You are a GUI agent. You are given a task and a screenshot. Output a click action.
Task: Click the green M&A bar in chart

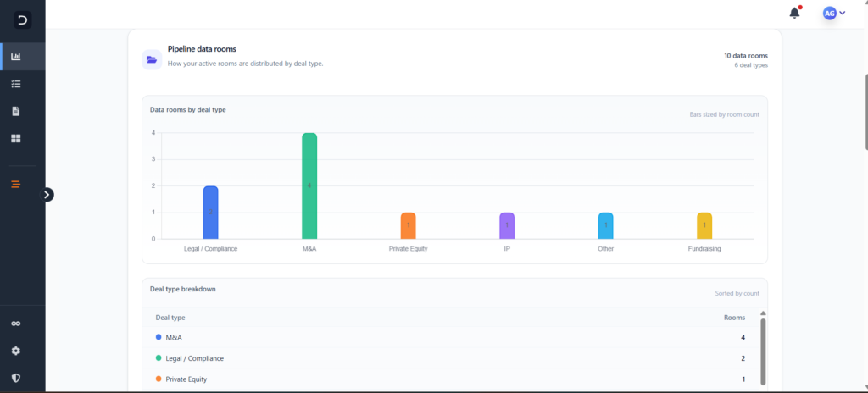click(x=309, y=186)
